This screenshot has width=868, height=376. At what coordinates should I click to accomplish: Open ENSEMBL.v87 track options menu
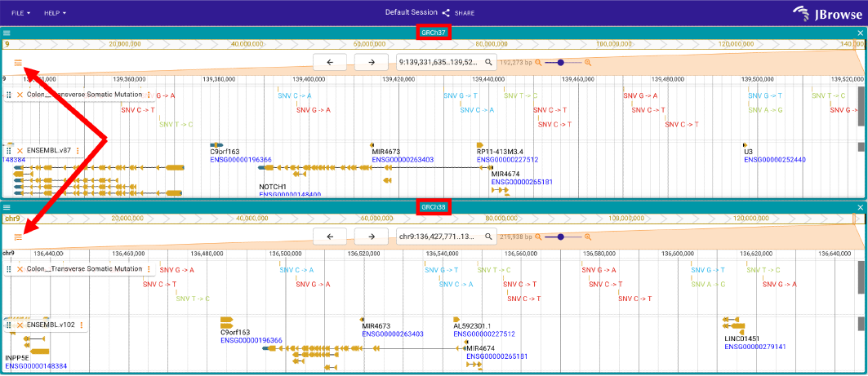[78, 151]
